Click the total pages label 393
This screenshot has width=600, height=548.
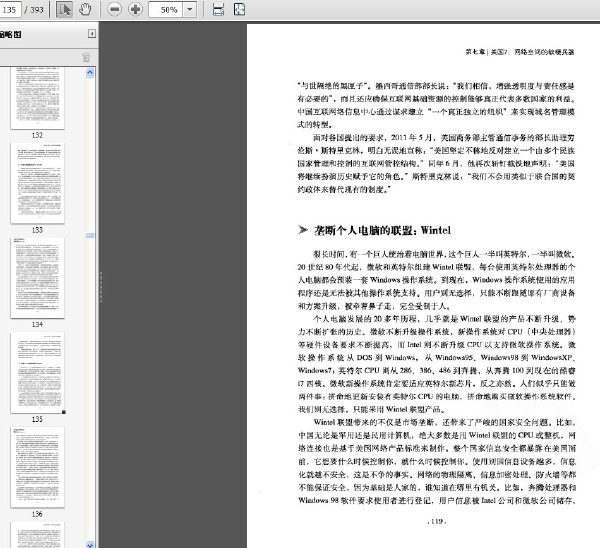(37, 10)
